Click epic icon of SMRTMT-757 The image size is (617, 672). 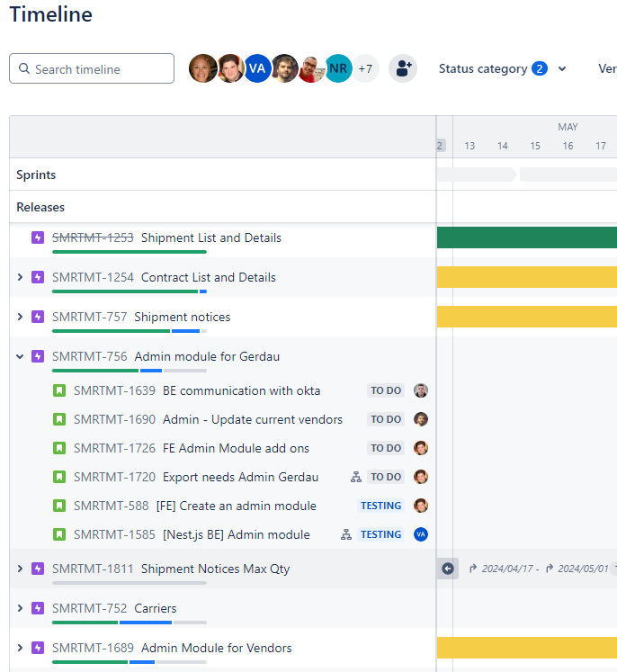point(38,317)
